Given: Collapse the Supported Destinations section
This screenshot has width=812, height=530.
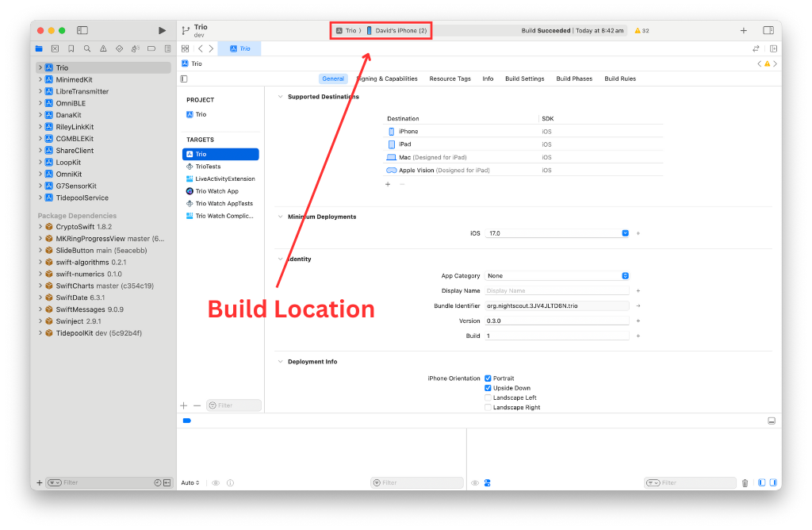Looking at the screenshot, I should 280,97.
